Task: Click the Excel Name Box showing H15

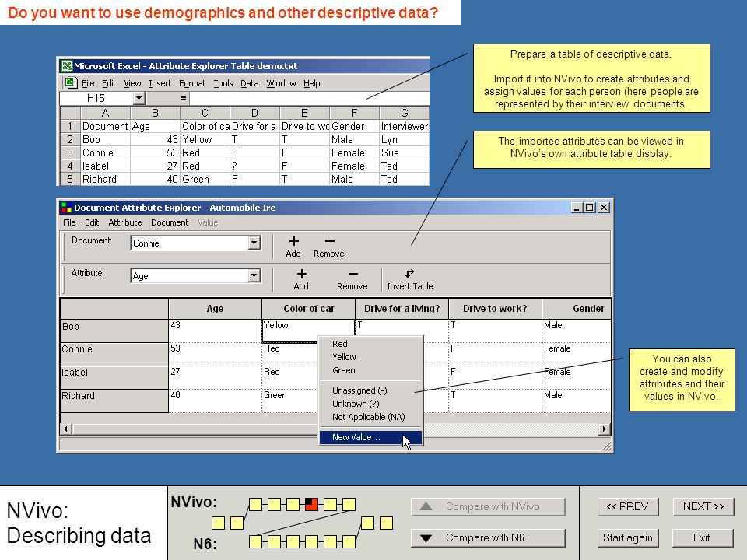Action: click(x=96, y=98)
